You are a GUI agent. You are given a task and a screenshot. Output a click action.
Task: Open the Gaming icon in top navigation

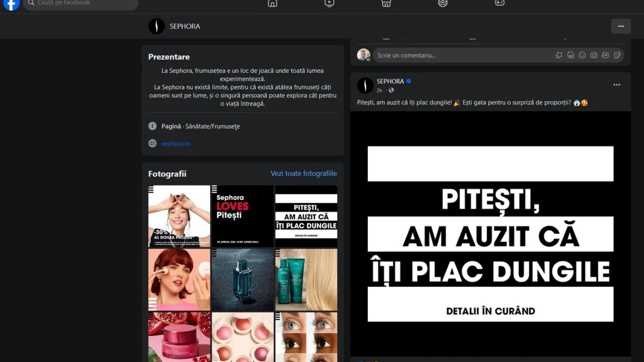click(500, 3)
